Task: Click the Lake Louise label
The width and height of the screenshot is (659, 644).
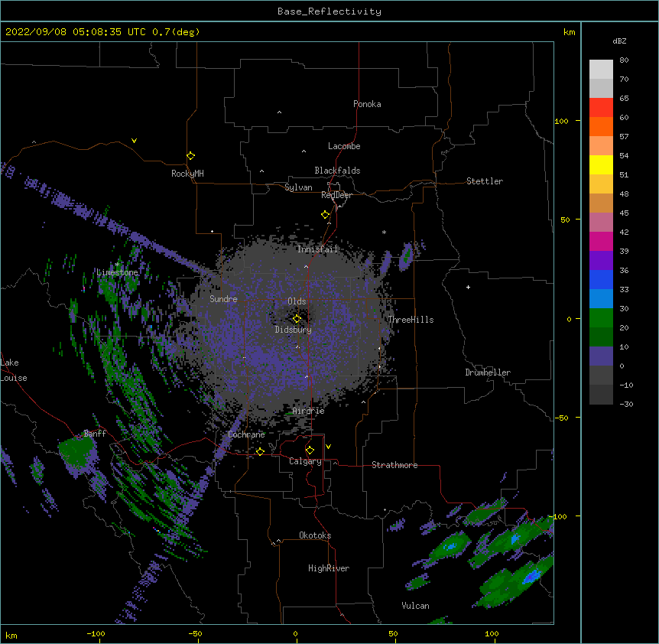Action: 14,370
